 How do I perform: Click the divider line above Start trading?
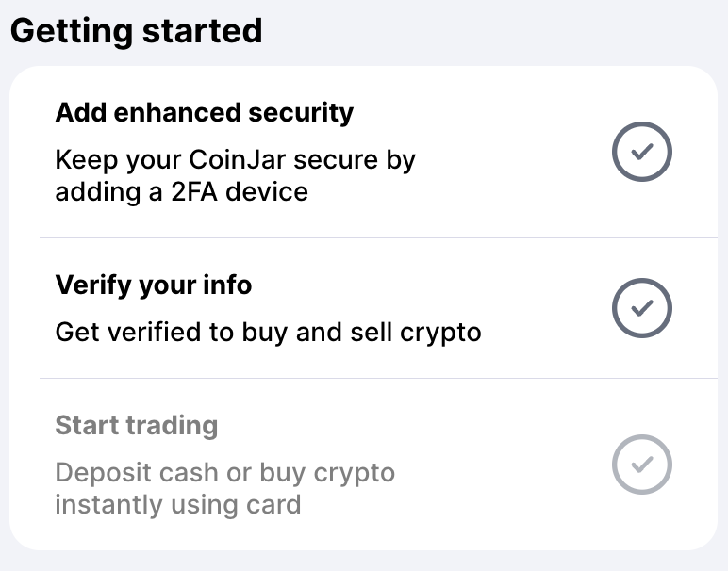click(x=378, y=379)
